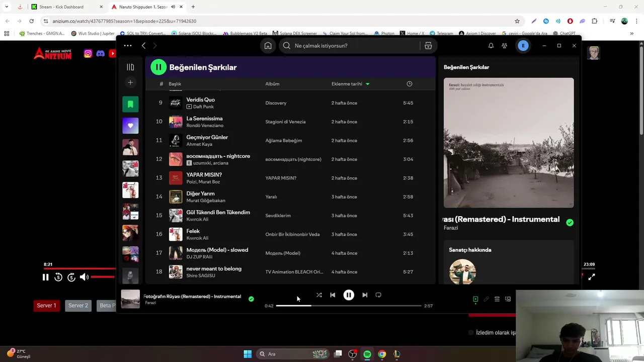Open album link Ağlama Bebeğim
644x362 pixels.
pyautogui.click(x=284, y=141)
